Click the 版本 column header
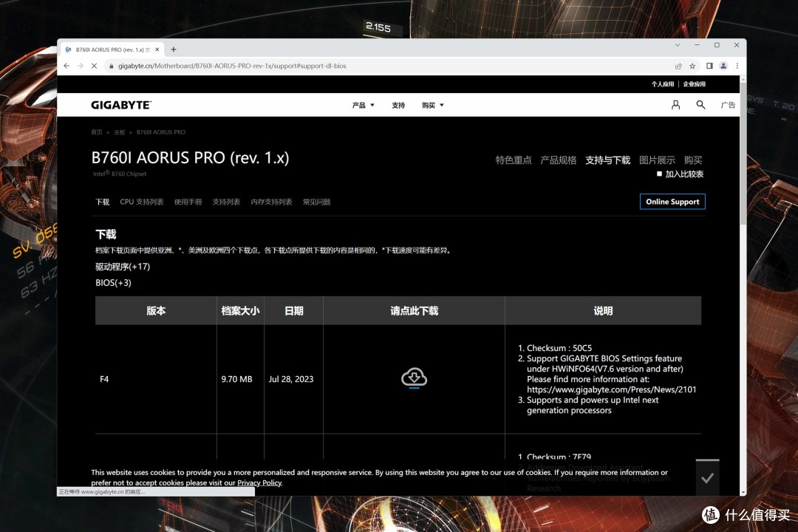The height and width of the screenshot is (532, 798). [156, 310]
